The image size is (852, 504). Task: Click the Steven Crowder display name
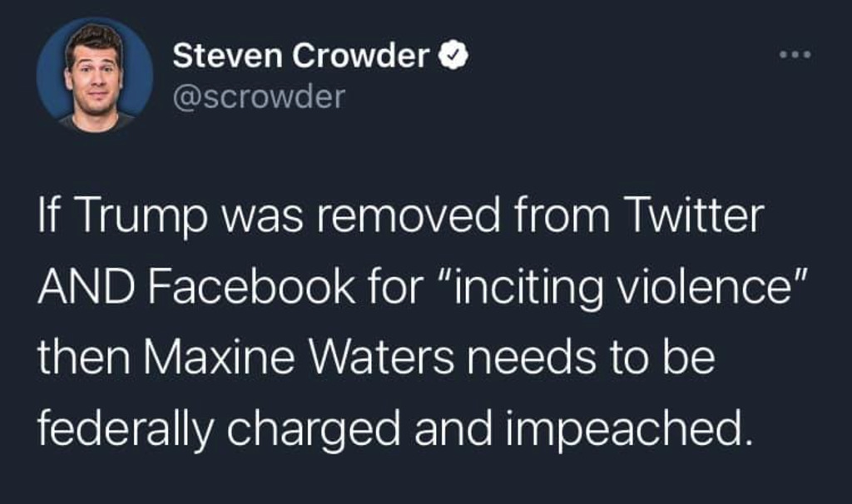(x=301, y=57)
